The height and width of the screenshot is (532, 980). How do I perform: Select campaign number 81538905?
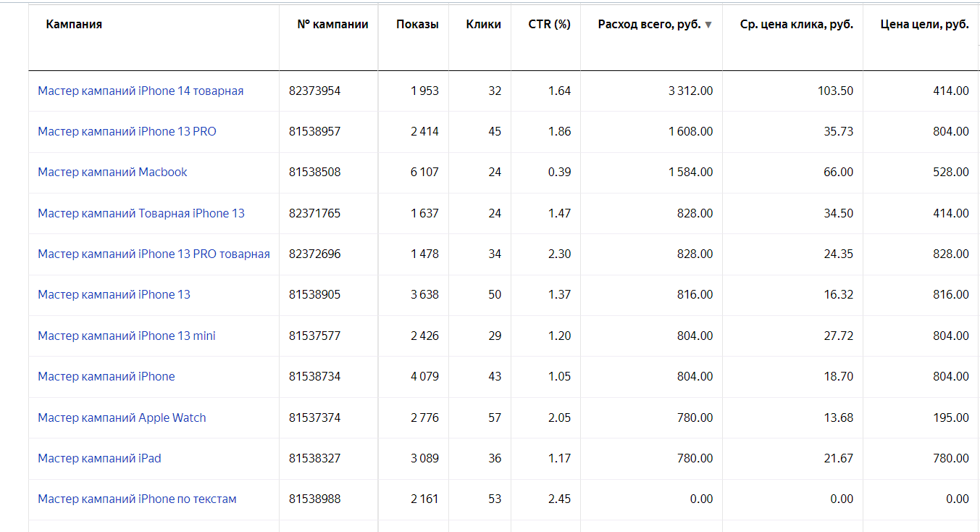coord(314,294)
